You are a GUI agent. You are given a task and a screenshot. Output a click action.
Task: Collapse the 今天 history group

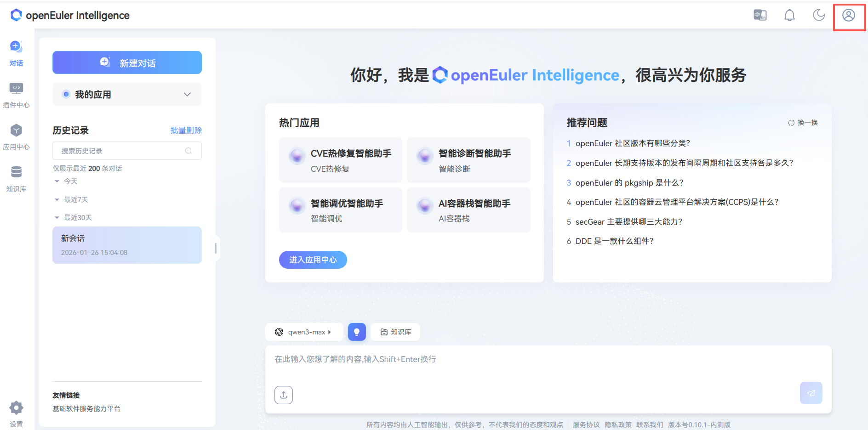pyautogui.click(x=66, y=181)
